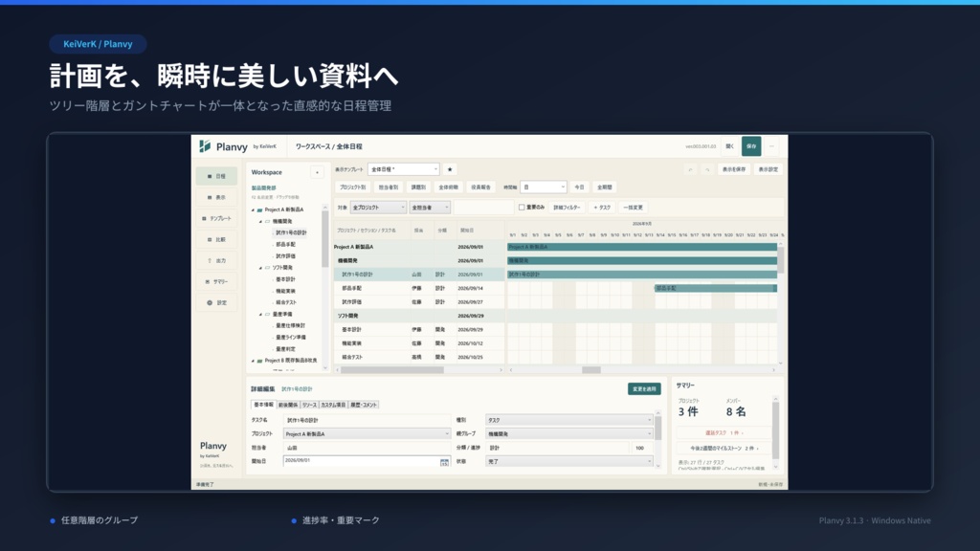Switch to the 前後関係 tab
This screenshot has height=551, width=980.
pyautogui.click(x=288, y=405)
